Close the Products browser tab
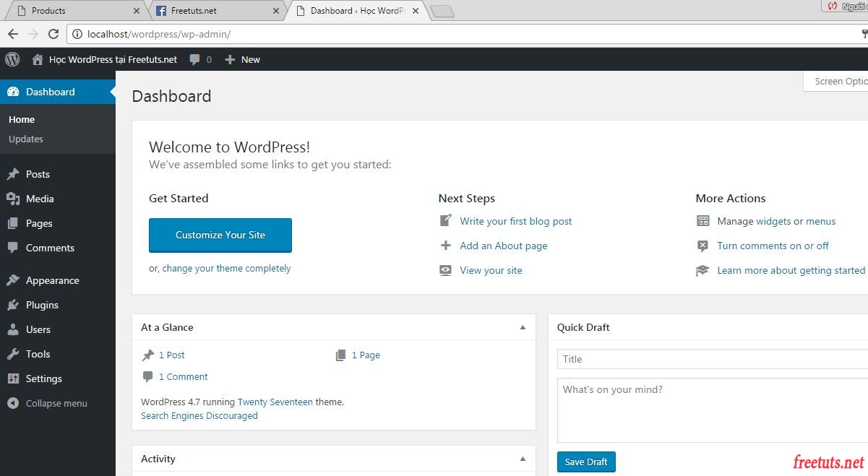The width and height of the screenshot is (868, 476). coord(137,11)
